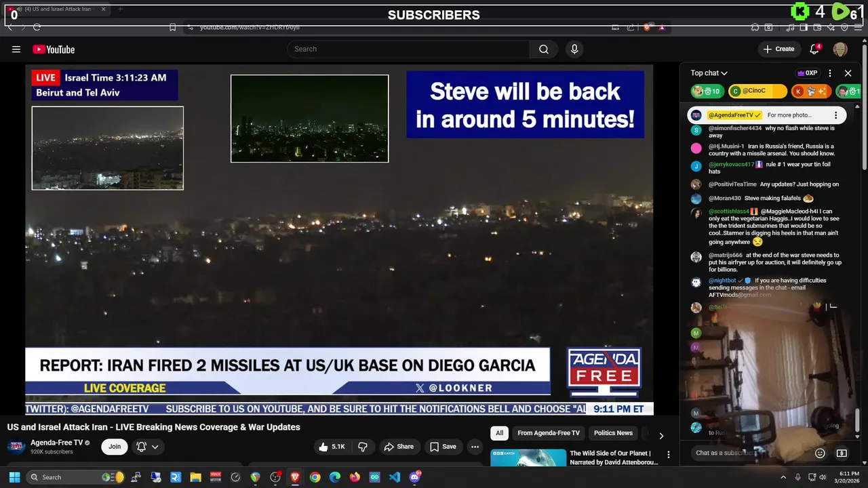Open Discord from the taskbar

click(415, 477)
